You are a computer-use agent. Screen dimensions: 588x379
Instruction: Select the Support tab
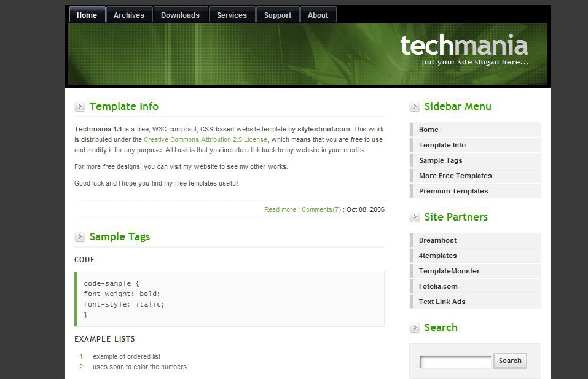(278, 15)
